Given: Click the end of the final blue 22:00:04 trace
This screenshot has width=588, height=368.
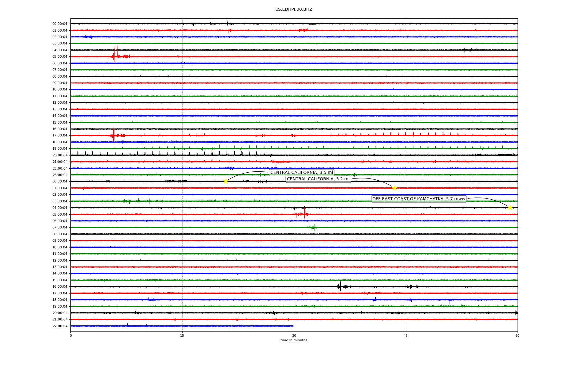Looking at the screenshot, I should 293,326.
